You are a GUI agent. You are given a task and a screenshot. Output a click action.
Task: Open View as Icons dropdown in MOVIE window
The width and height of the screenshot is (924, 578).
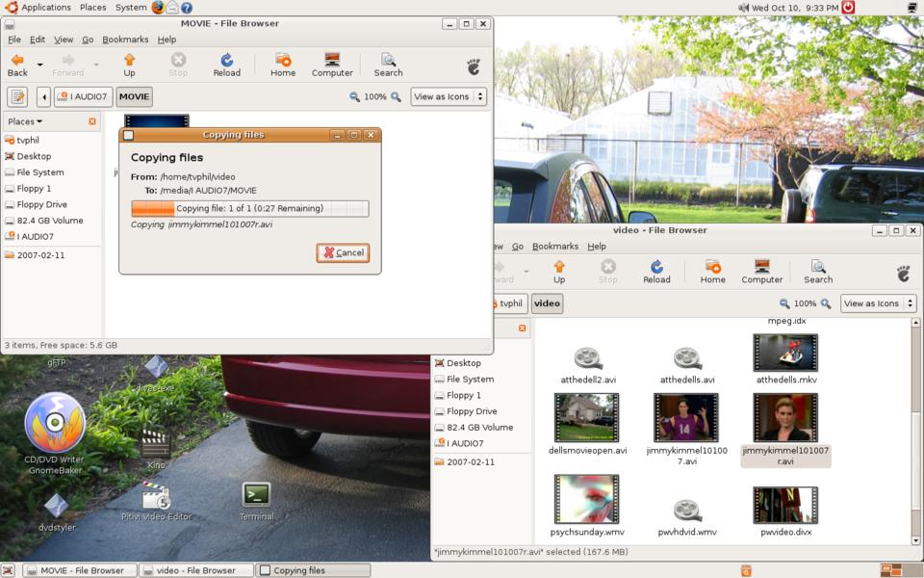pos(449,96)
